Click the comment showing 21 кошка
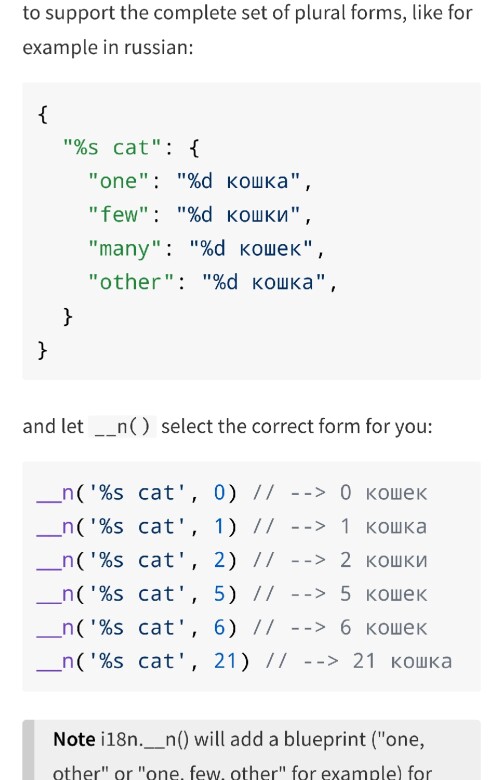The image size is (500, 780). point(359,662)
